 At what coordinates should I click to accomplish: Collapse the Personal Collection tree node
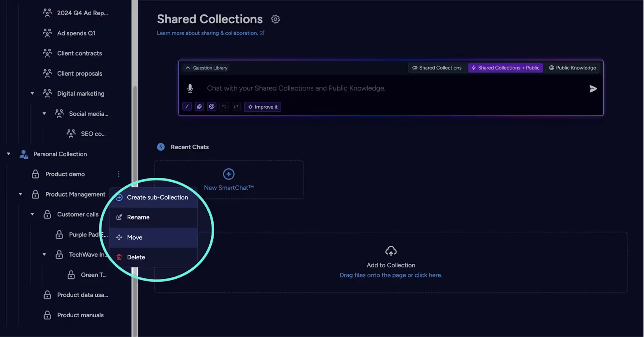click(8, 154)
